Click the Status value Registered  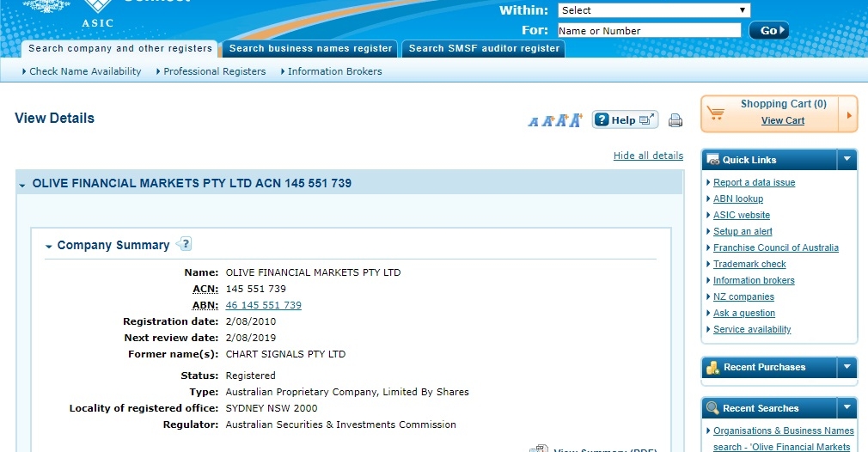pos(250,376)
